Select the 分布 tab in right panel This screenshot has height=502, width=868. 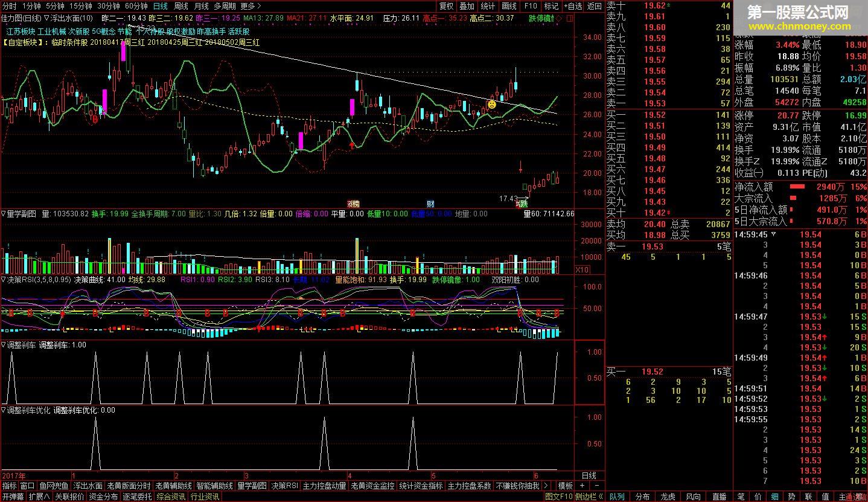click(642, 497)
